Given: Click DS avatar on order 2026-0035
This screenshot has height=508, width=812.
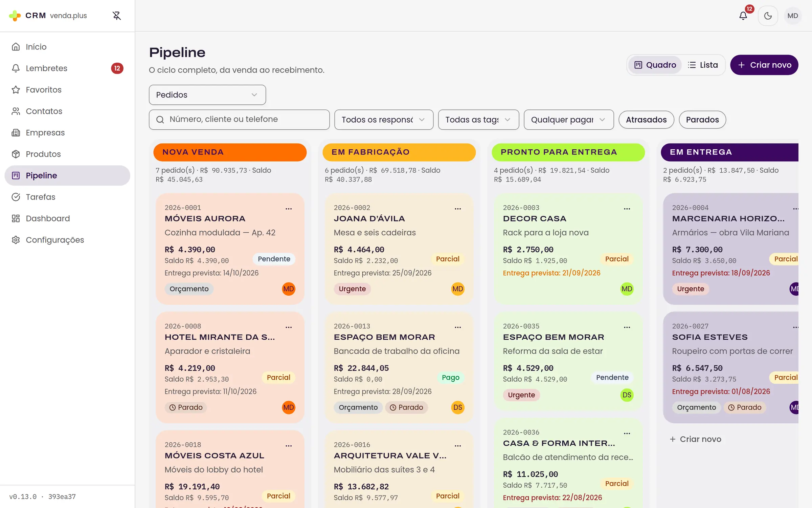Looking at the screenshot, I should pyautogui.click(x=627, y=395).
